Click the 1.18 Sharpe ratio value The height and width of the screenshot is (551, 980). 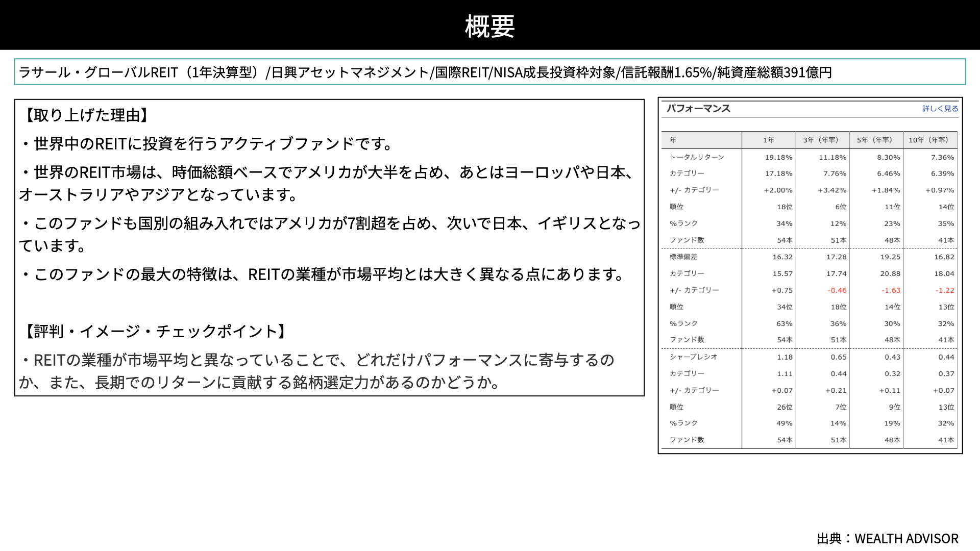[x=785, y=357]
